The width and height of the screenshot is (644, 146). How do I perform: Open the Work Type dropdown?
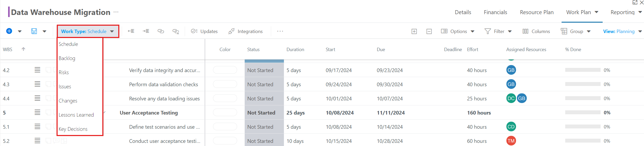click(x=88, y=31)
